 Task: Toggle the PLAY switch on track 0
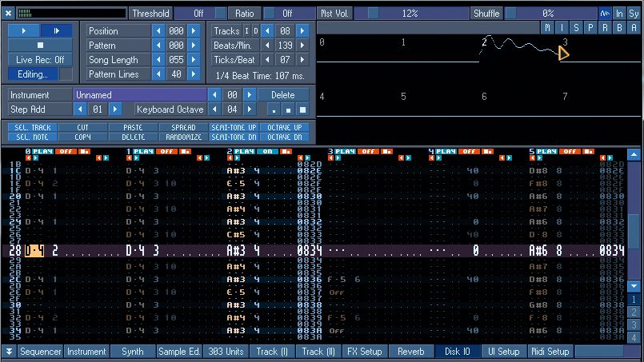coord(42,150)
